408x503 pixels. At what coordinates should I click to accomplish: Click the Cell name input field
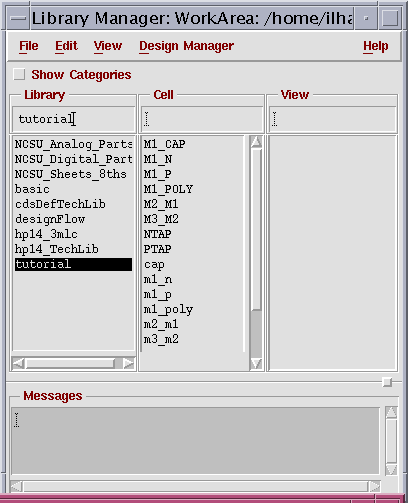pos(202,119)
